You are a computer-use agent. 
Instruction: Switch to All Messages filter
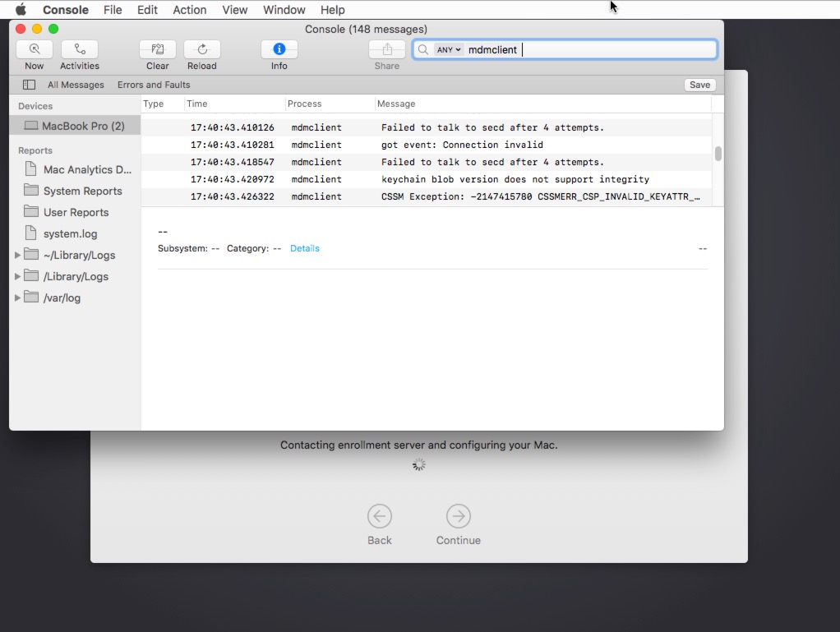click(76, 85)
